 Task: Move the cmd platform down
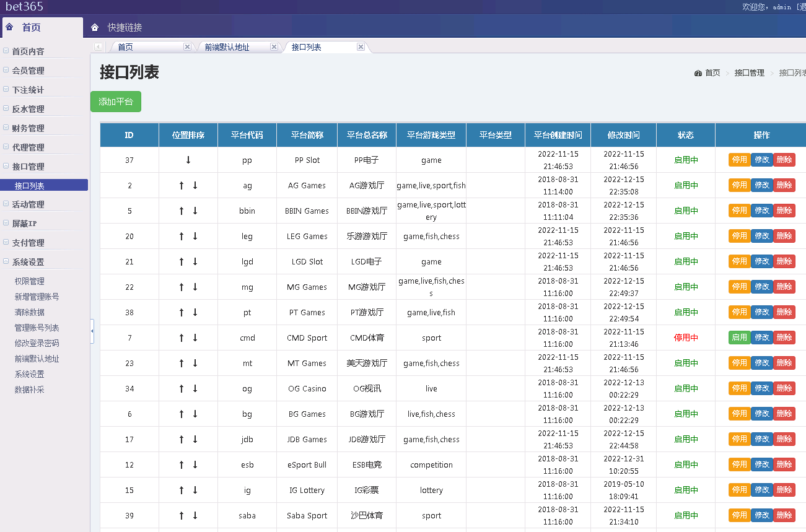pyautogui.click(x=195, y=338)
